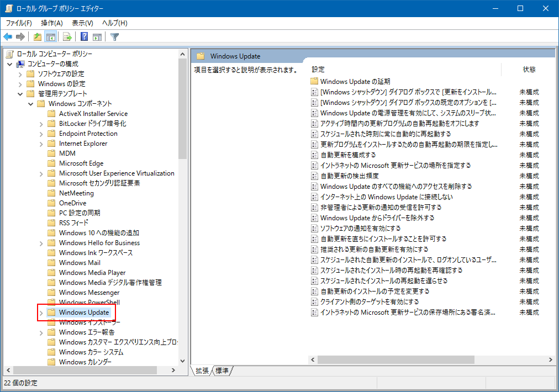Click the Filter funnel toolbar icon
This screenshot has height=392, width=559.
(114, 36)
